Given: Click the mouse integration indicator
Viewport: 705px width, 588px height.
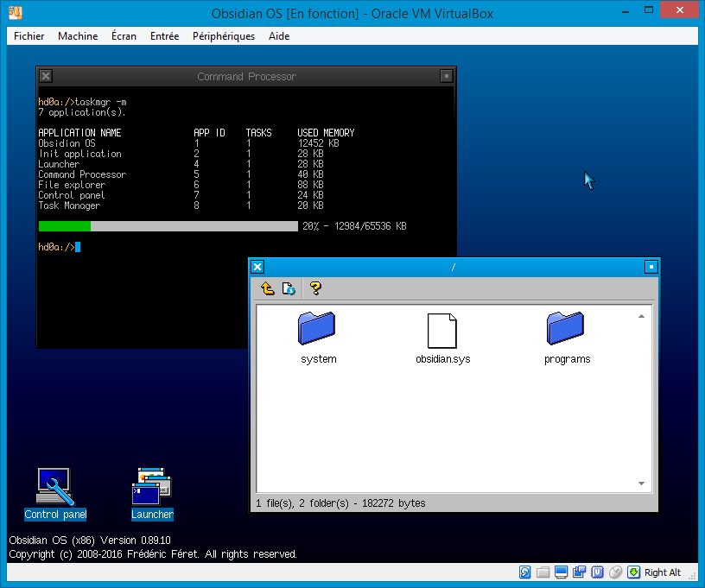Looking at the screenshot, I should click(615, 572).
